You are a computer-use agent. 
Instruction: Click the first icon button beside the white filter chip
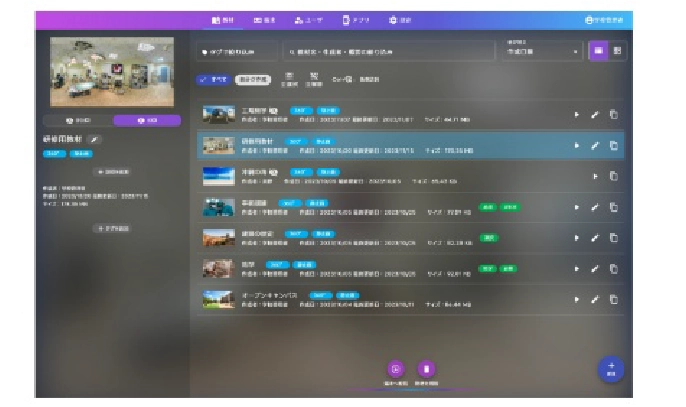pyautogui.click(x=289, y=80)
